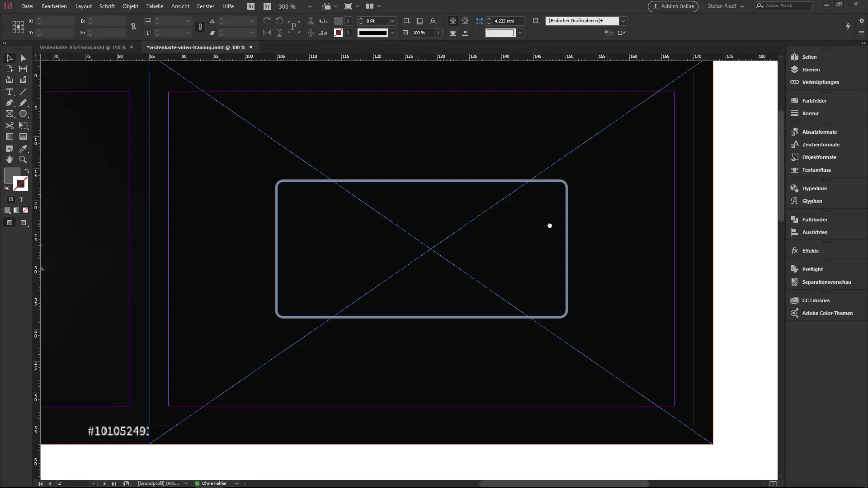Select the Gradient Swatch tool
The height and width of the screenshot is (488, 868).
9,136
